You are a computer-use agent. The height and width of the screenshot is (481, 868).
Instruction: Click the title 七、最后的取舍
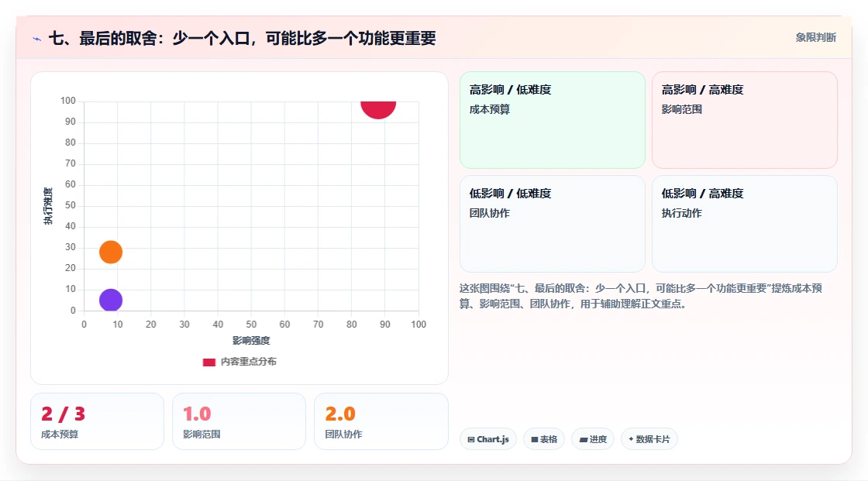coord(243,38)
